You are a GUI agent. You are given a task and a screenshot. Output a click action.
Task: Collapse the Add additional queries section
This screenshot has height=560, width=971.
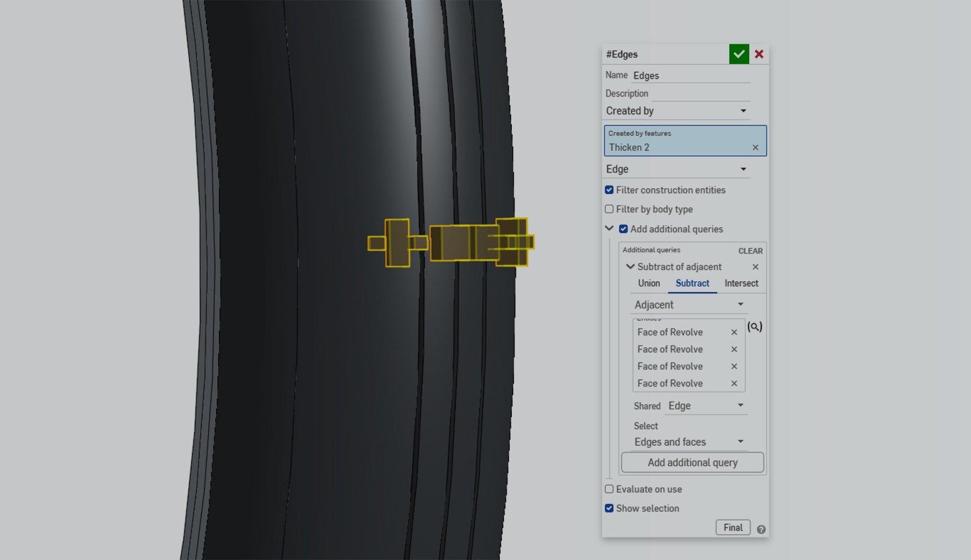609,228
